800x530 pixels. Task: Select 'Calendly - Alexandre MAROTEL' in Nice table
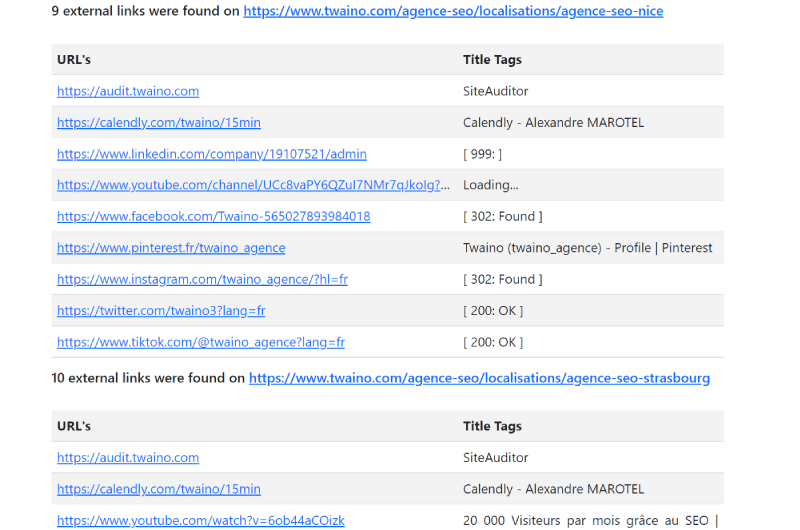tap(553, 123)
